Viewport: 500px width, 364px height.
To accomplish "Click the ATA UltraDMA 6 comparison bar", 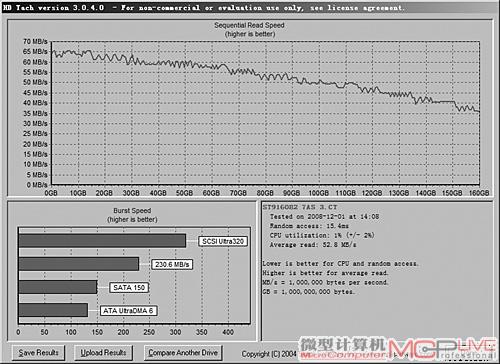I will [x=53, y=310].
